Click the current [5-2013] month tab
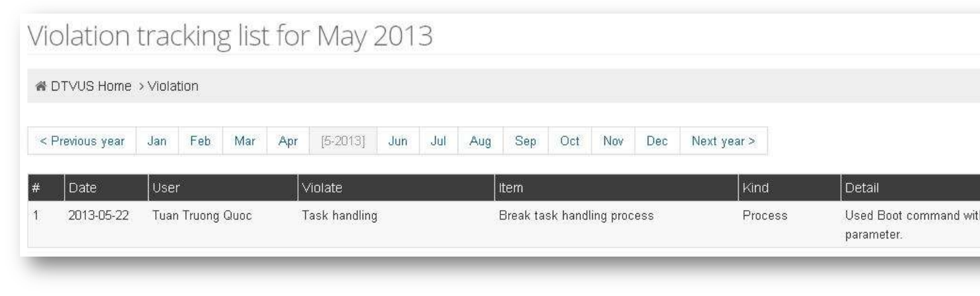 (x=343, y=141)
